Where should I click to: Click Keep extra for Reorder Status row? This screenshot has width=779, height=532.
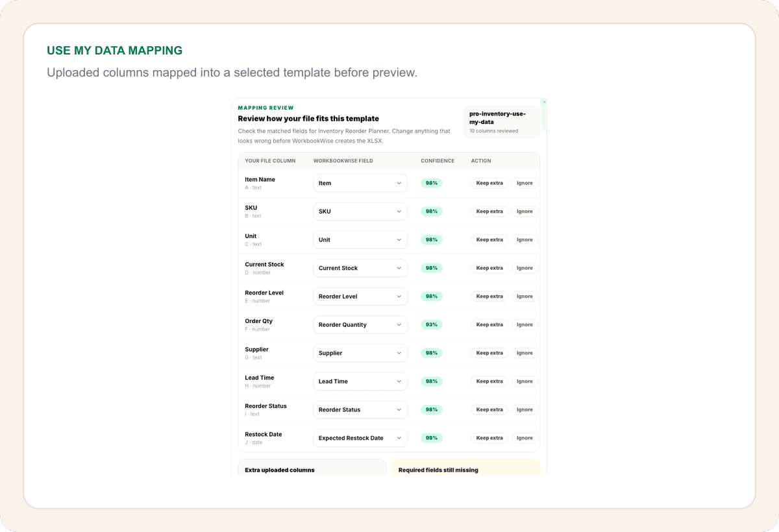click(x=489, y=409)
